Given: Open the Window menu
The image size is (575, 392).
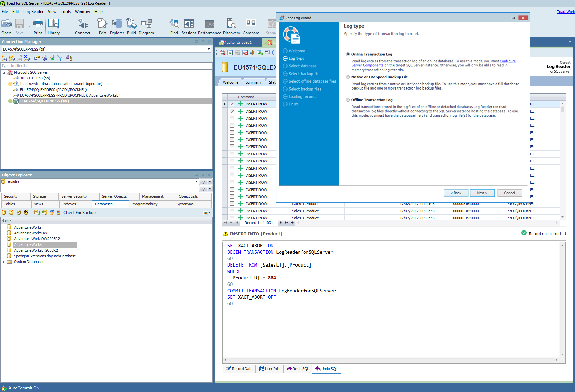Looking at the screenshot, I should [82, 12].
